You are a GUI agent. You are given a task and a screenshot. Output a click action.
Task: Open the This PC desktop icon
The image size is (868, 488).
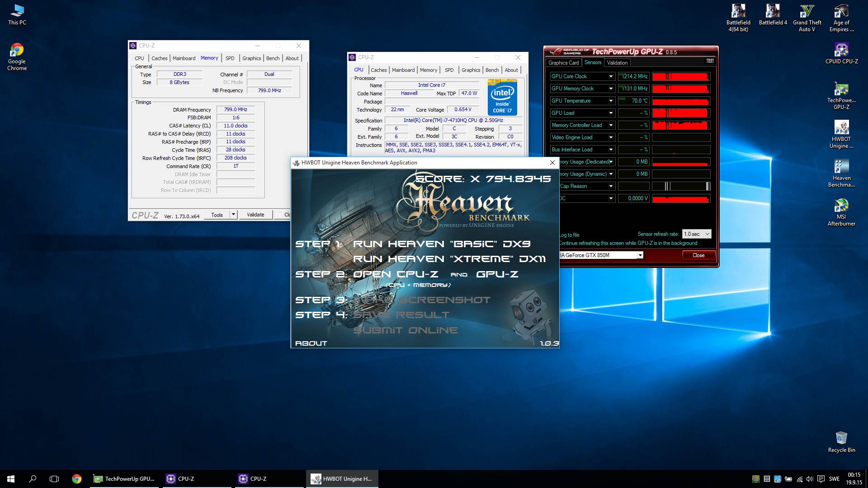(x=17, y=15)
